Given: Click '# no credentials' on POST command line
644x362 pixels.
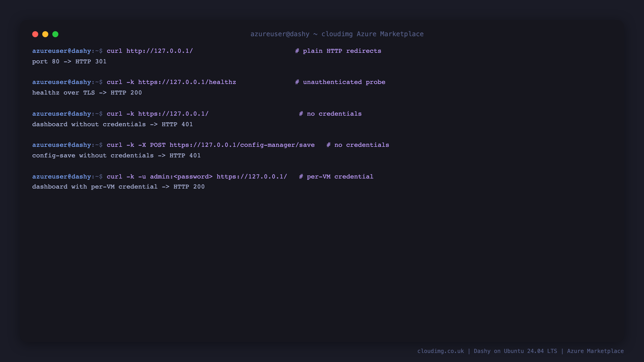Looking at the screenshot, I should click(358, 145).
